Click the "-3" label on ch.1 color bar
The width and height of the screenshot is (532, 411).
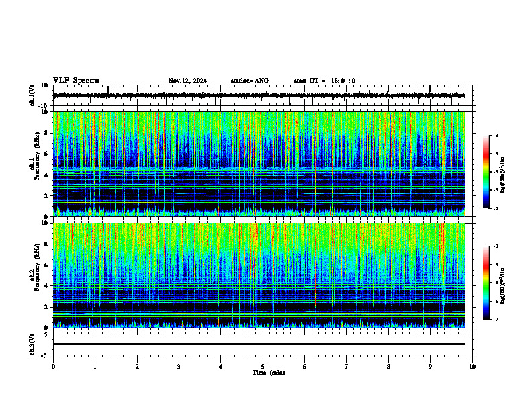point(495,135)
